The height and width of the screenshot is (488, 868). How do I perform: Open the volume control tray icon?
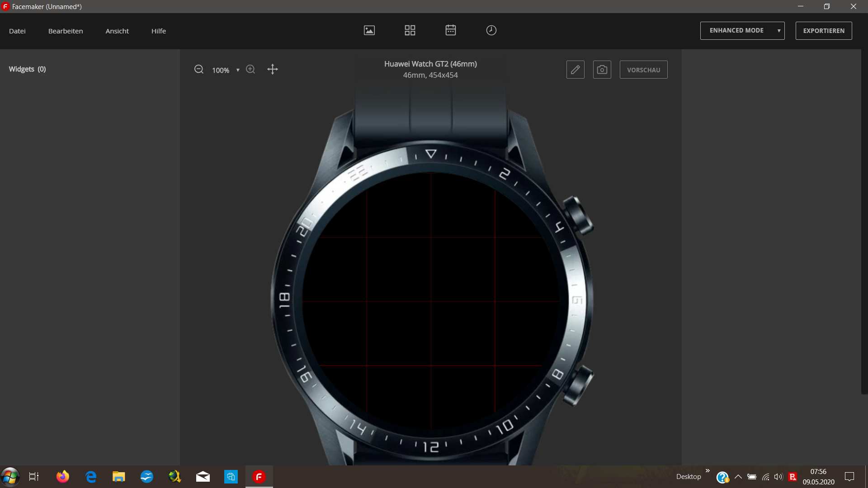[778, 477]
